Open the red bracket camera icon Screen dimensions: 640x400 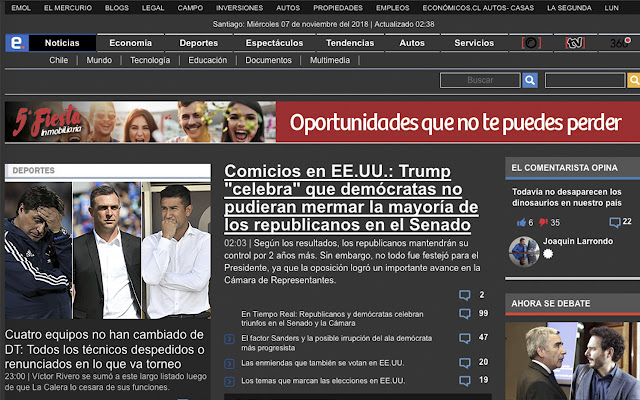pyautogui.click(x=531, y=43)
